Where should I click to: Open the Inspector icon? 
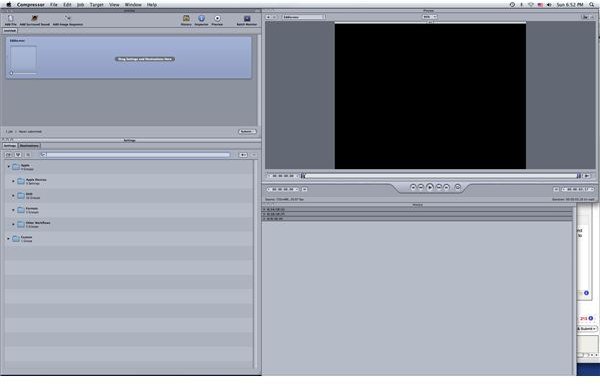click(x=201, y=19)
